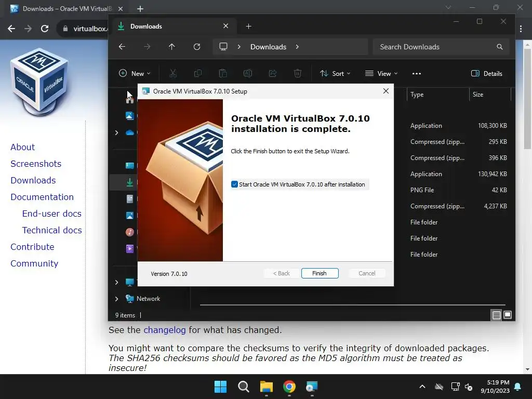Image resolution: width=532 pixels, height=399 pixels.
Task: Switch to large thumbnails view
Action: (x=508, y=315)
